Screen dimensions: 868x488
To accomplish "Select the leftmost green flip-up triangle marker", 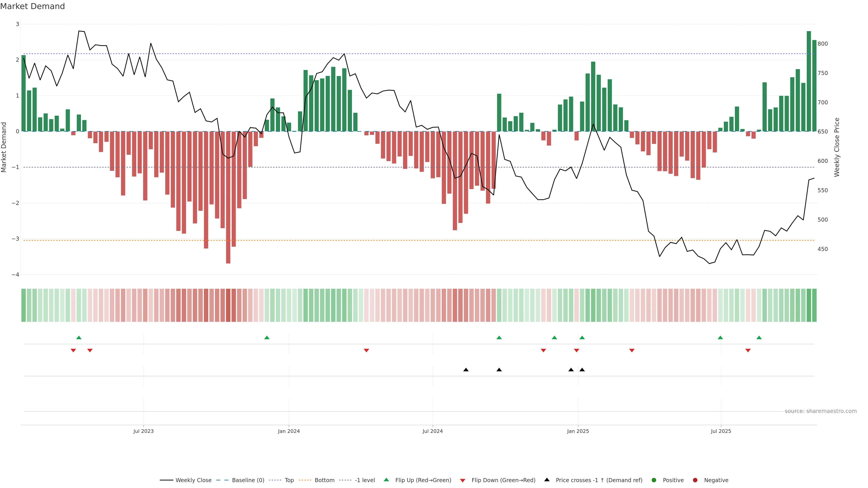I will click(79, 338).
